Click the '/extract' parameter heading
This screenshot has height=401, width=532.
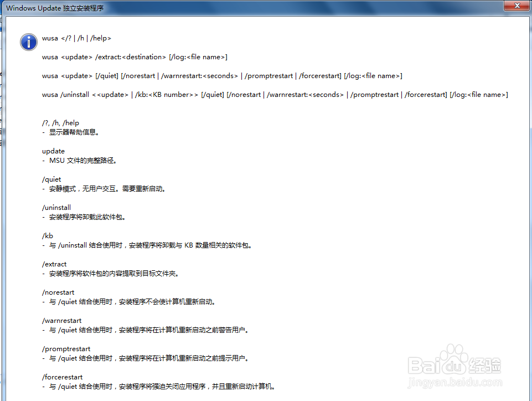[x=54, y=264]
